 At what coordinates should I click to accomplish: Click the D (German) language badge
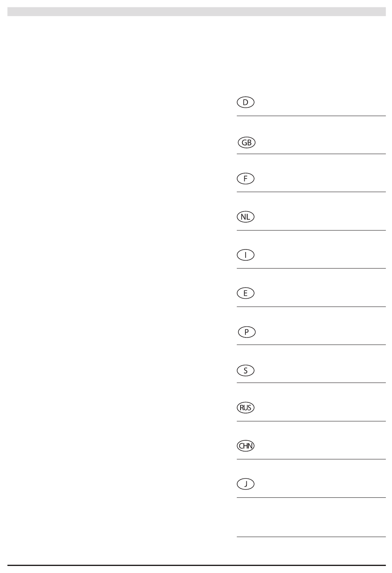[x=246, y=102]
